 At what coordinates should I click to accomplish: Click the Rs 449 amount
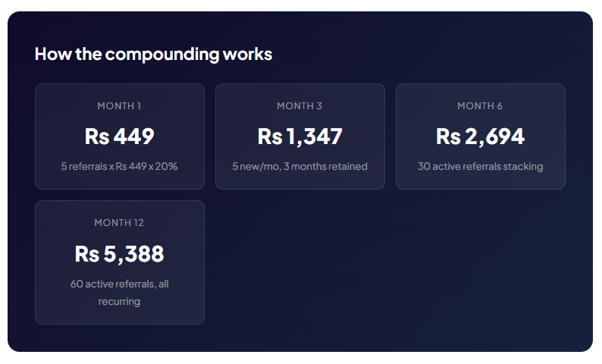pyautogui.click(x=119, y=136)
